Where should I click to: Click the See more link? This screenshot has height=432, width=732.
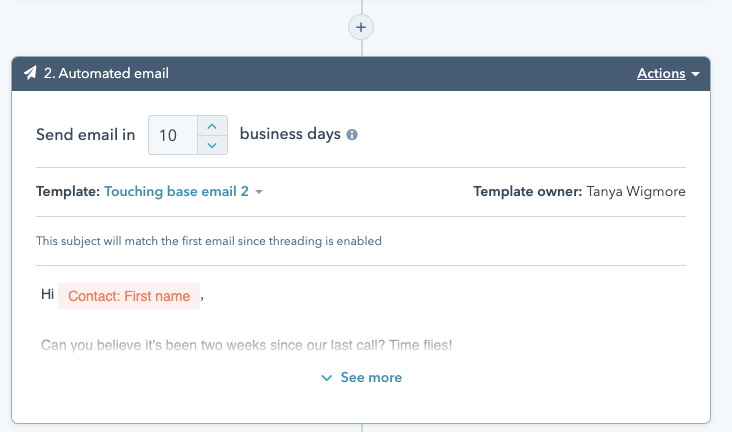point(371,377)
